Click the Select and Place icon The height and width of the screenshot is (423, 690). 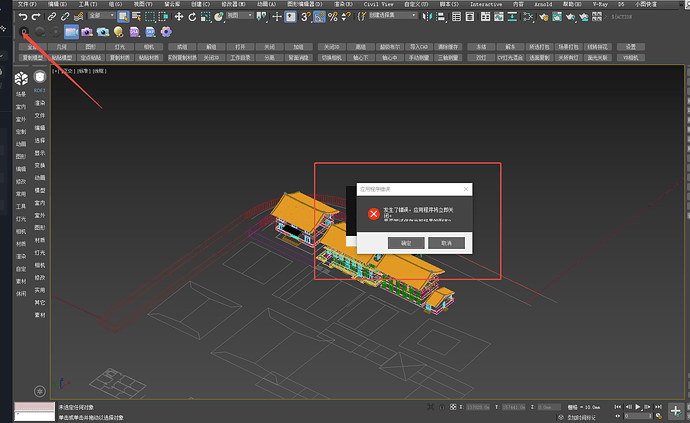tap(219, 17)
